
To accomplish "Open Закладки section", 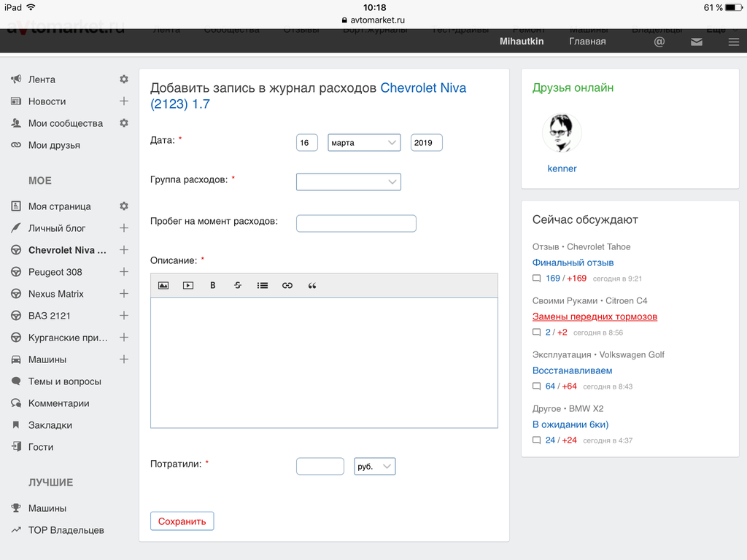I will pos(50,425).
